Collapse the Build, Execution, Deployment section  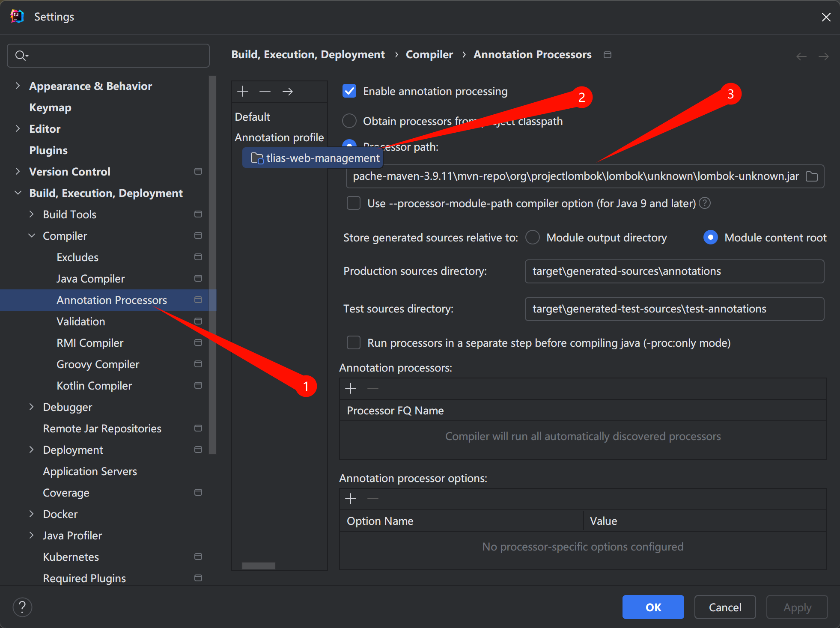18,193
